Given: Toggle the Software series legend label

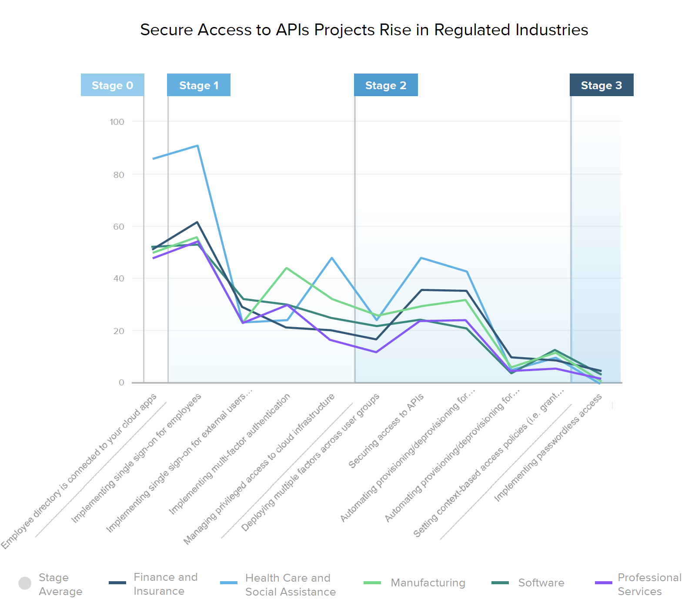Looking at the screenshot, I should tap(541, 583).
